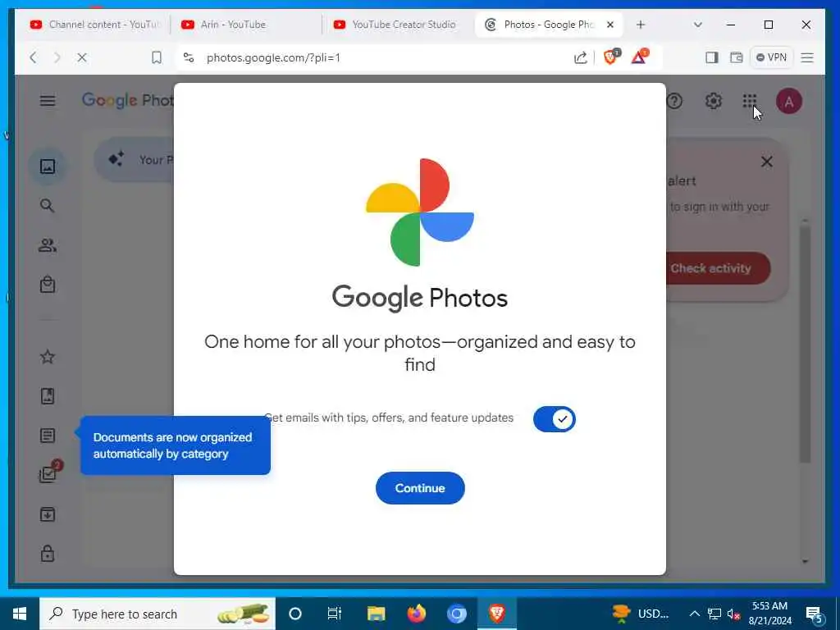Select the Photos - Google Photos tab
The image size is (840, 630).
(x=541, y=25)
